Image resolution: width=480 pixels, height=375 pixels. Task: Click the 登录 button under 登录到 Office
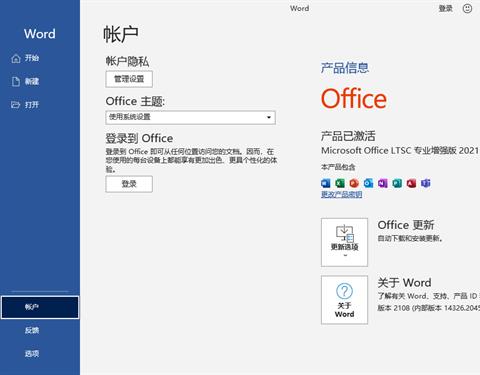click(129, 184)
